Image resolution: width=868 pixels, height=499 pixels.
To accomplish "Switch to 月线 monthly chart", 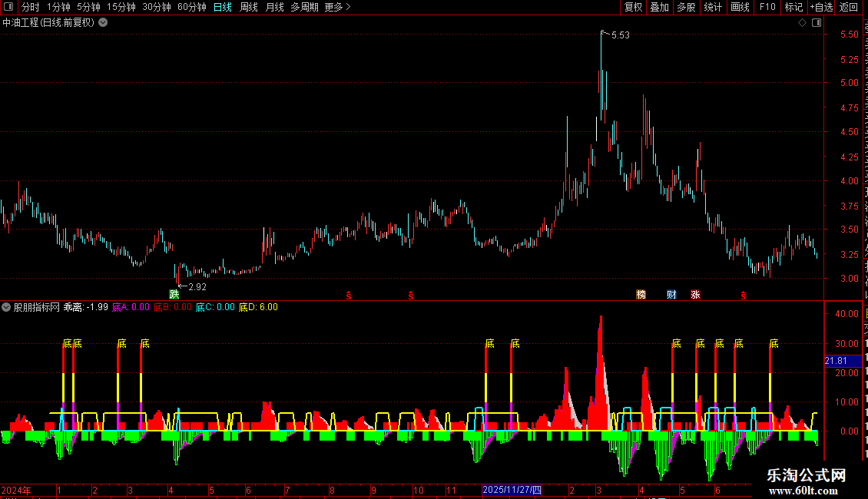I will click(274, 7).
